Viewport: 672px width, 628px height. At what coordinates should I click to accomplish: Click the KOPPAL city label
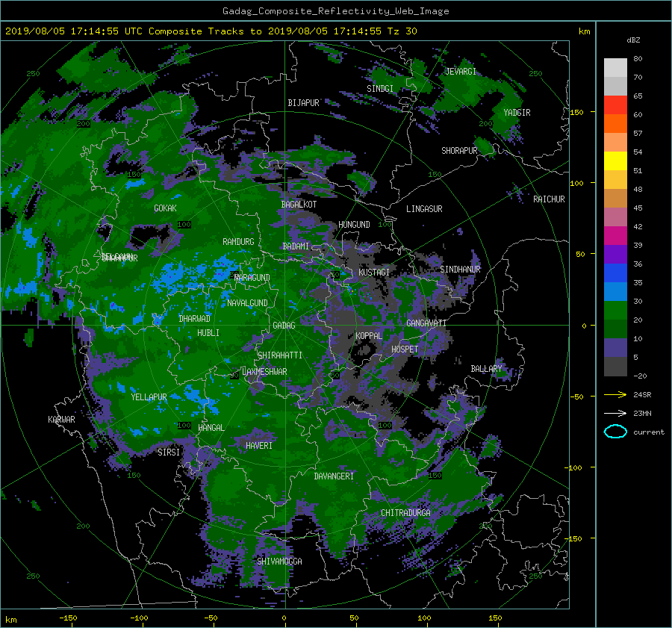coord(369,335)
